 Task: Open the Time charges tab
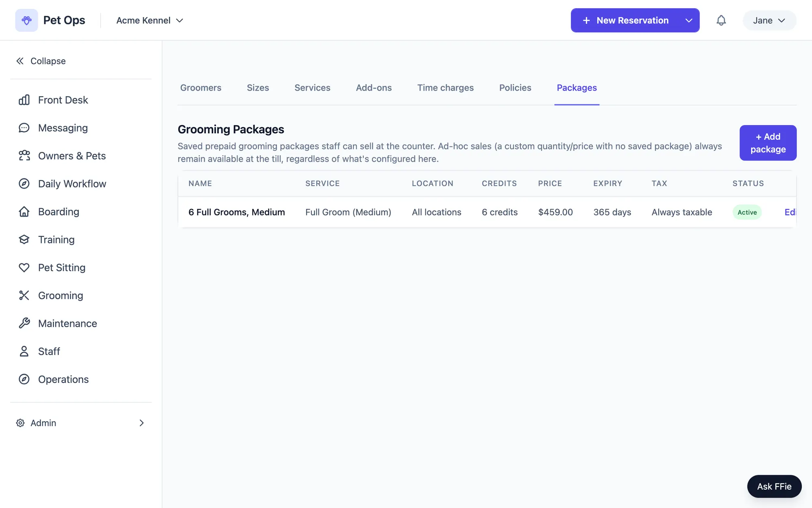pos(445,88)
